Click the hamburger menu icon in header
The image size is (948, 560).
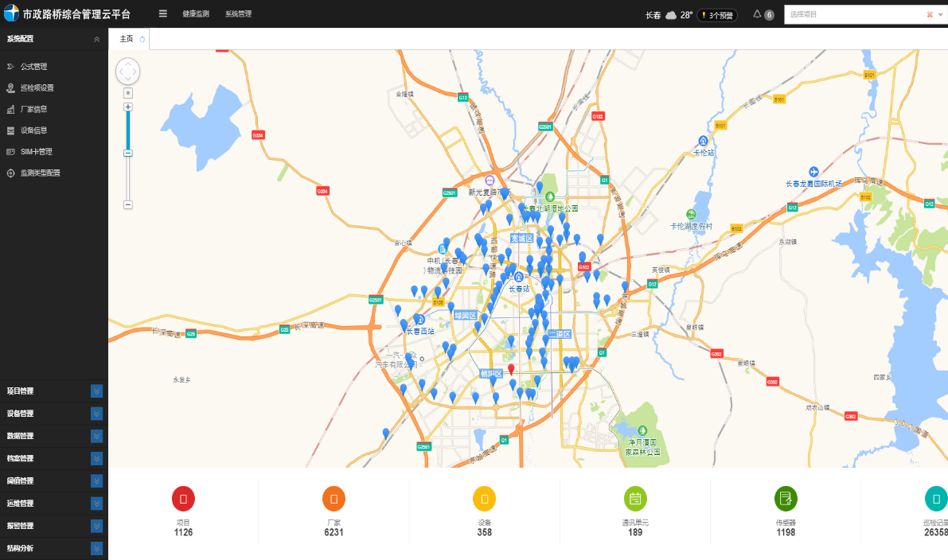point(163,14)
